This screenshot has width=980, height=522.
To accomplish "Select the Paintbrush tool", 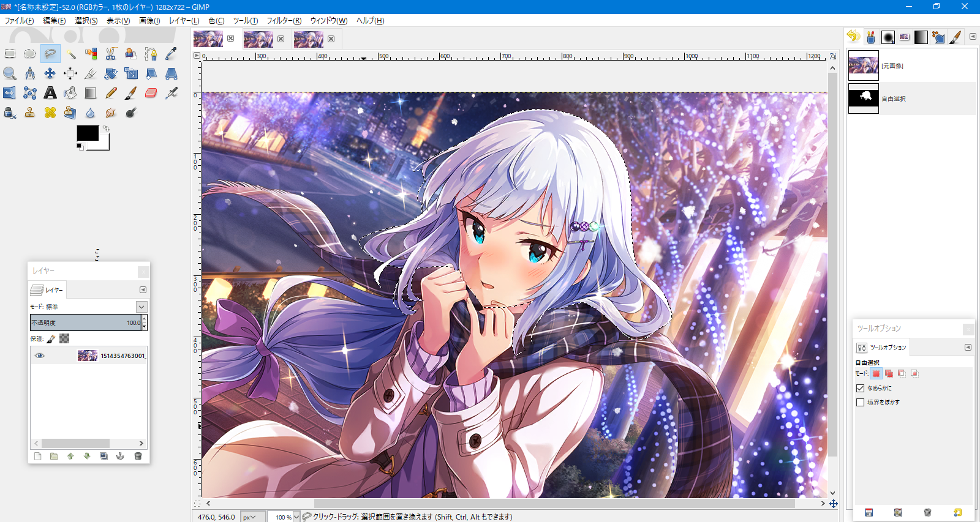I will 131,93.
